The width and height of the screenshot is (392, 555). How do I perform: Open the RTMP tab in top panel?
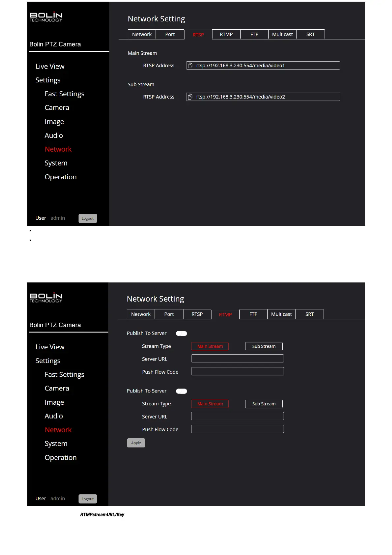tap(226, 34)
